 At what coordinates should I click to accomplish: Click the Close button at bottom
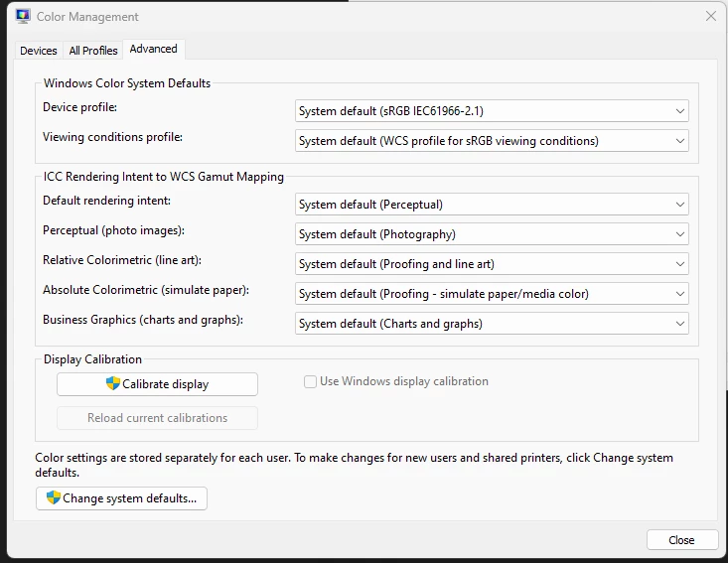[681, 540]
